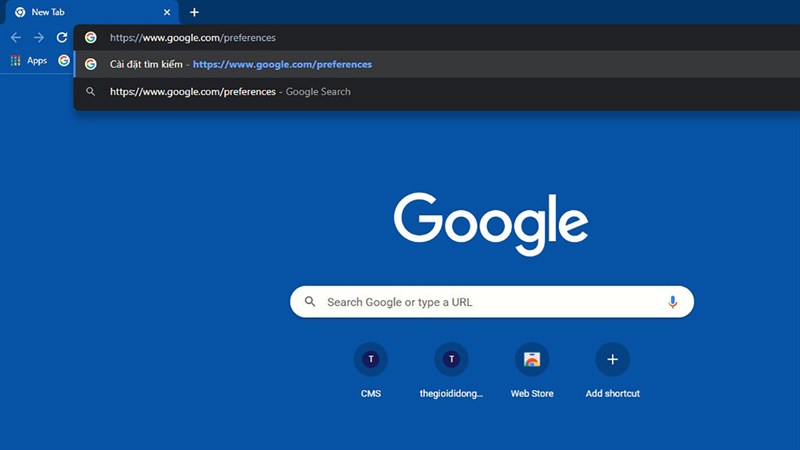This screenshot has height=450, width=800.
Task: Click the browser forward arrow
Action: 39,37
